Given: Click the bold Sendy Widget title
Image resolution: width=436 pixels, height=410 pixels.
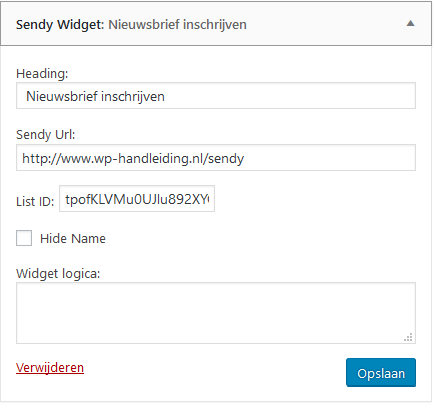Looking at the screenshot, I should [60, 25].
